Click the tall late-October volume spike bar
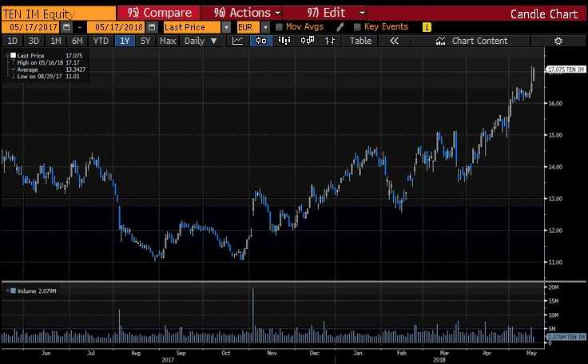 (253, 315)
